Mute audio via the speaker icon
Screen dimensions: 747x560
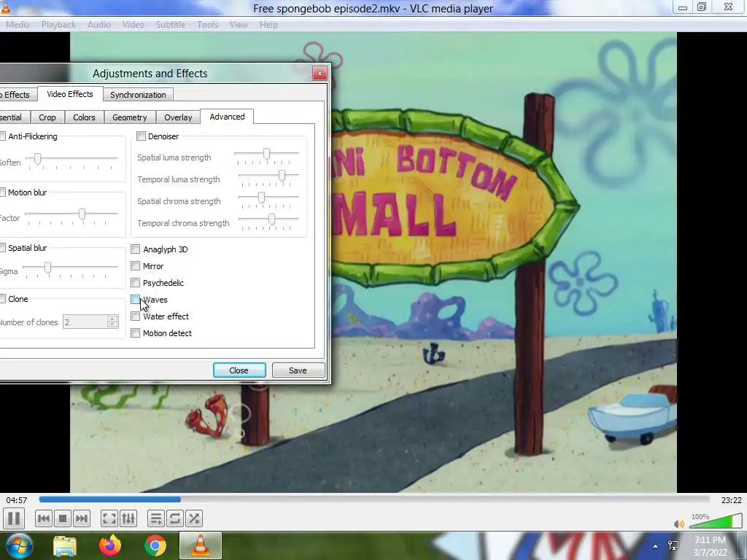click(679, 524)
